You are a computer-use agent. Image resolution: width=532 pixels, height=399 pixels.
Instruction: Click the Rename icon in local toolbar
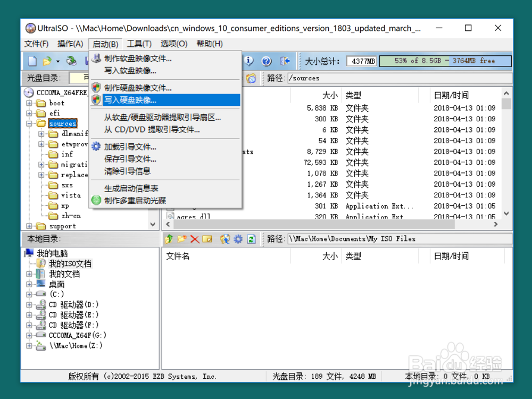click(207, 239)
